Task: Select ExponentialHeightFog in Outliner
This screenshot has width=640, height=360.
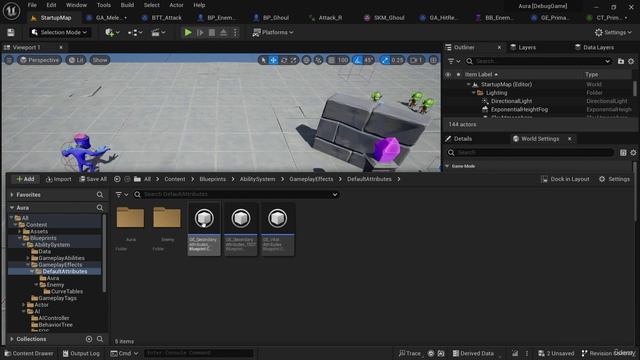Action: pyautogui.click(x=519, y=109)
